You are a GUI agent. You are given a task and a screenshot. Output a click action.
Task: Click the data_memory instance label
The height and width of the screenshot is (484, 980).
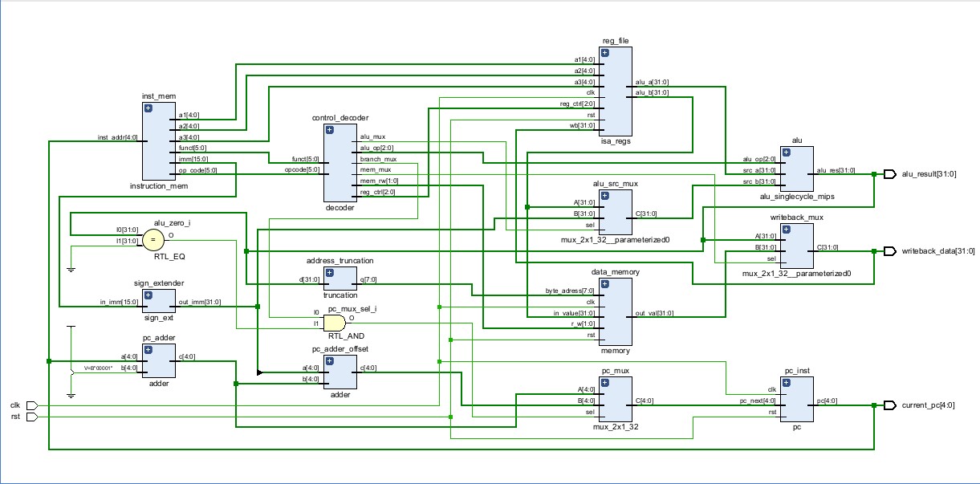point(616,272)
